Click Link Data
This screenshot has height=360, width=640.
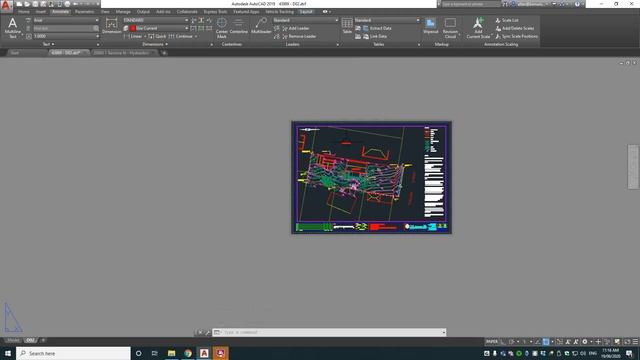pos(375,36)
